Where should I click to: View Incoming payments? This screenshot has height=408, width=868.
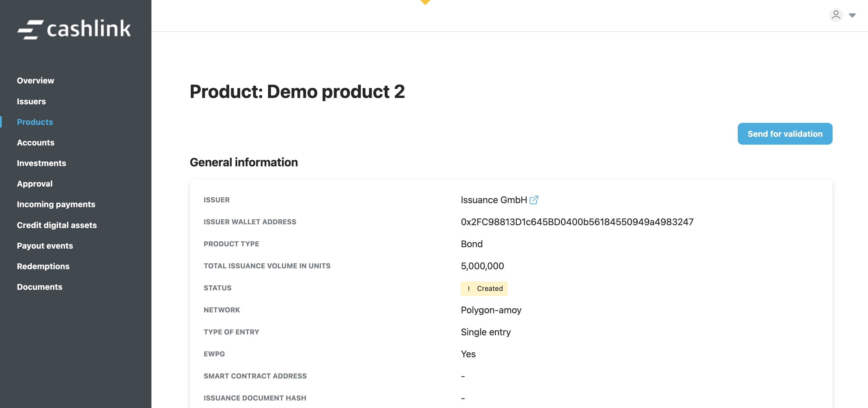pos(56,204)
